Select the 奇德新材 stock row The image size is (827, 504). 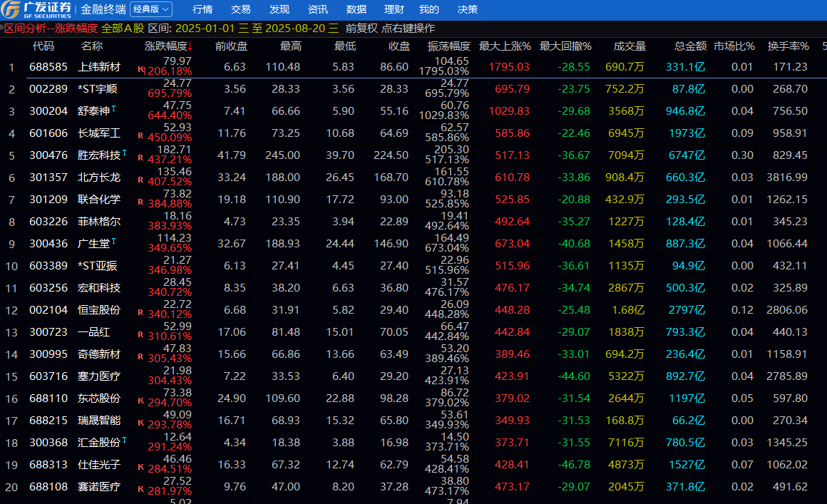click(413, 354)
